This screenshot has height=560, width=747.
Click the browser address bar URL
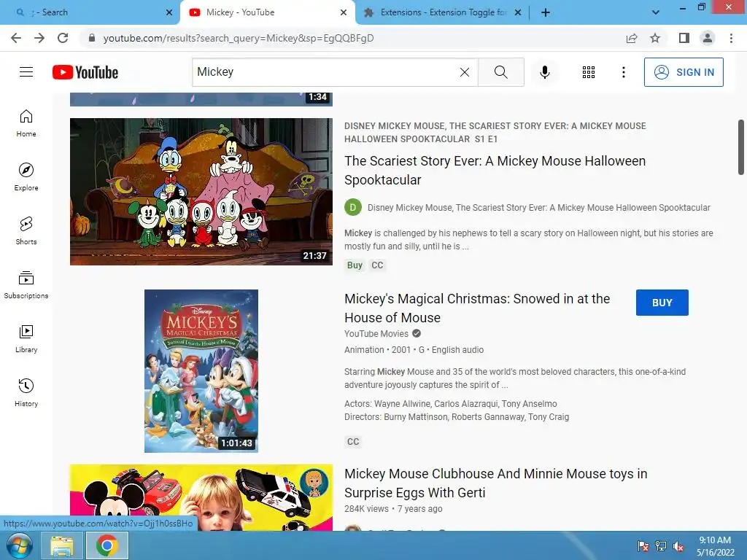[239, 38]
